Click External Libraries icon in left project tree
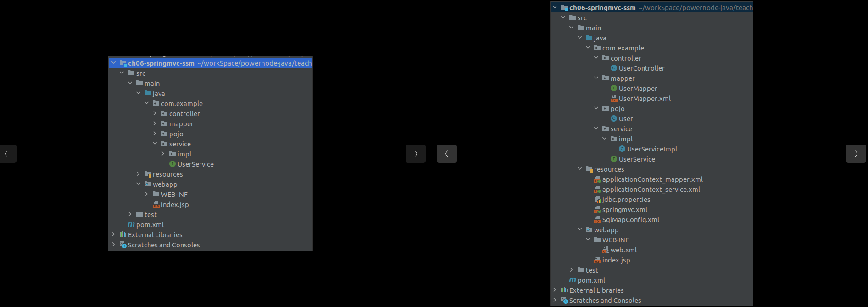The image size is (868, 307). 123,234
